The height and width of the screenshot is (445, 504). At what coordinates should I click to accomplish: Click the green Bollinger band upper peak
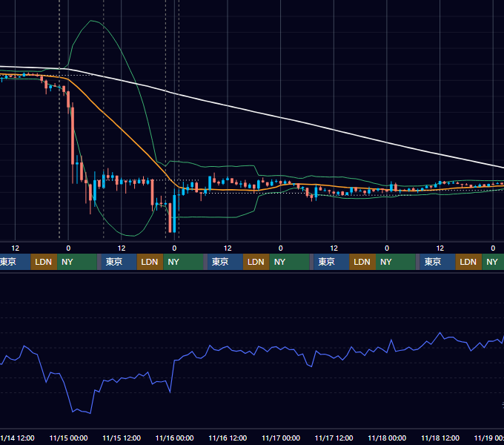click(x=91, y=21)
